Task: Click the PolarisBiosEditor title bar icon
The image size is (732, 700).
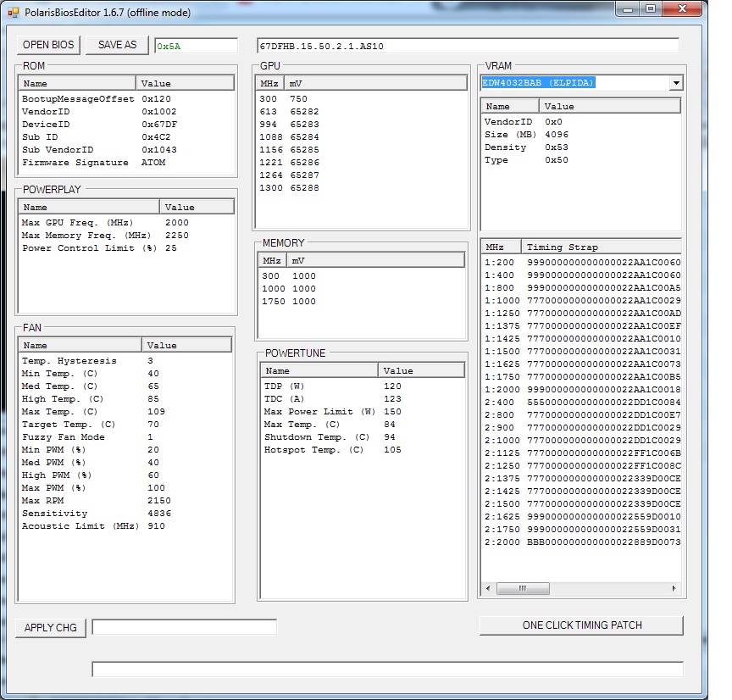Action: [13, 13]
